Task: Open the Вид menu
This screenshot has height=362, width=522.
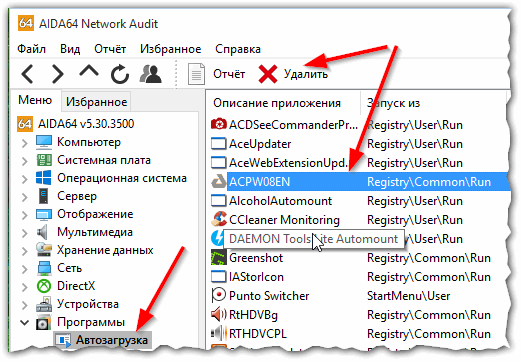Action: [x=70, y=49]
